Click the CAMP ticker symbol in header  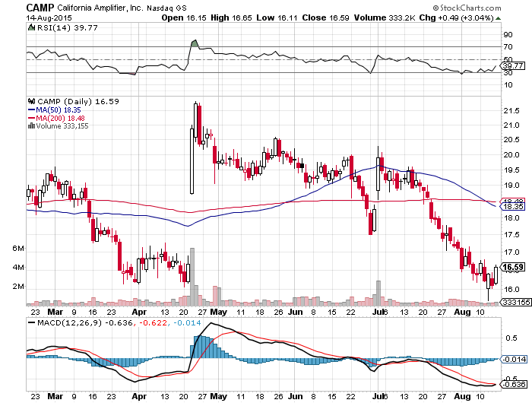[x=40, y=8]
